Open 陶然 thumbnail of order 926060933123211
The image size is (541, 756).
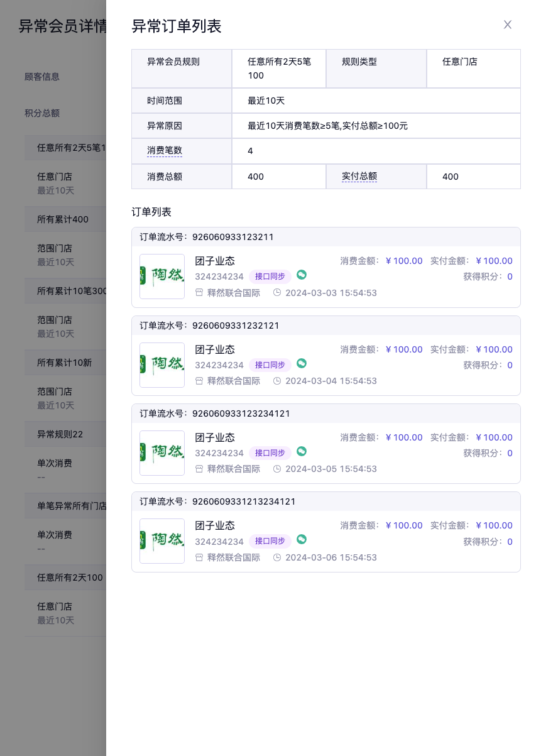pyautogui.click(x=162, y=277)
